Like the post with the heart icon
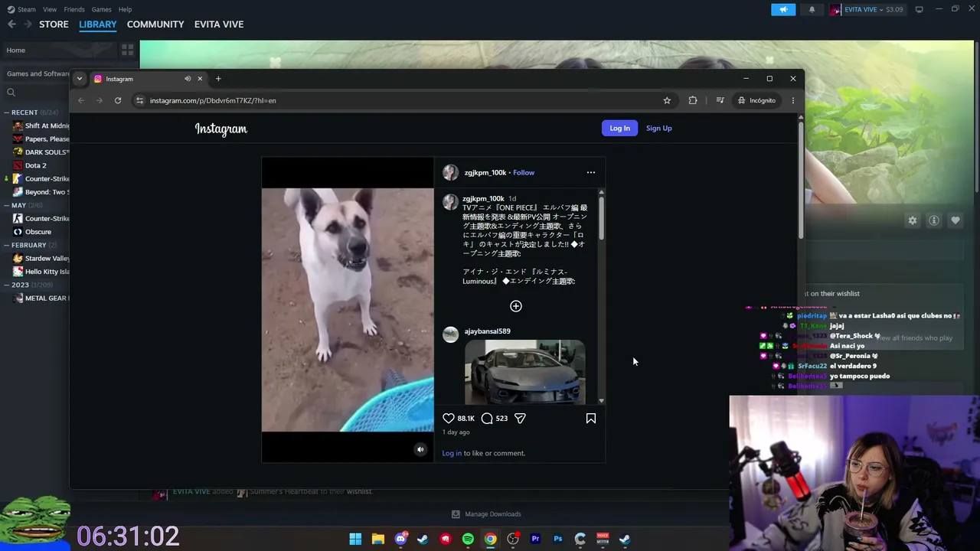980x551 pixels. click(449, 419)
